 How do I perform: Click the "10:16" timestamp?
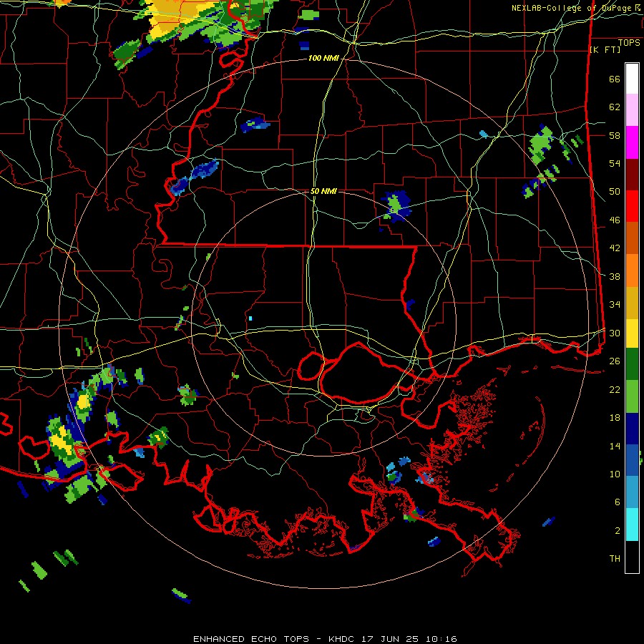pyautogui.click(x=441, y=639)
